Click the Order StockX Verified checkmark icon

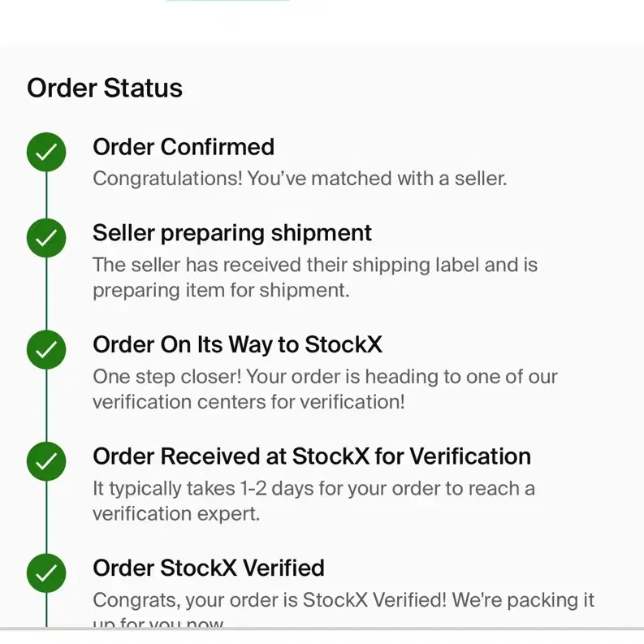click(46, 573)
